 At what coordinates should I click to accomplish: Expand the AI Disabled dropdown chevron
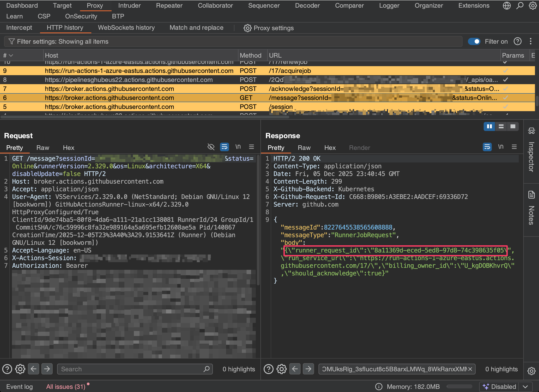(x=526, y=387)
